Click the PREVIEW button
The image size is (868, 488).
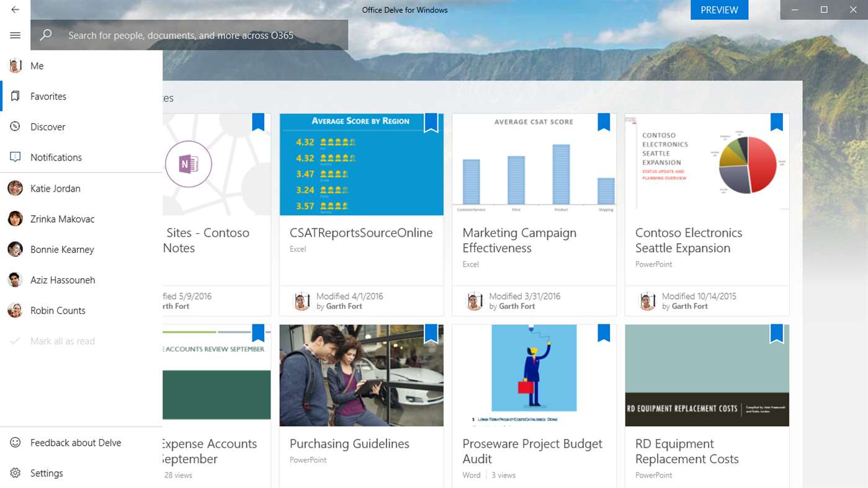(719, 10)
